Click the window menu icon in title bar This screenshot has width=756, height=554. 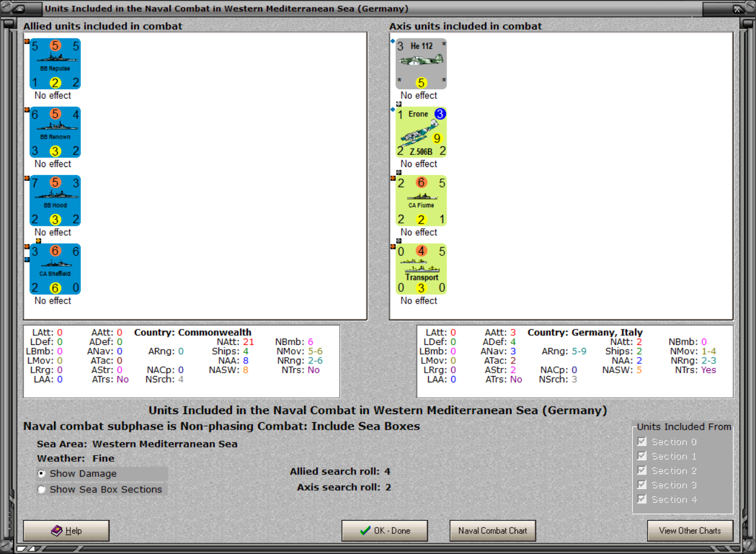[x=18, y=9]
